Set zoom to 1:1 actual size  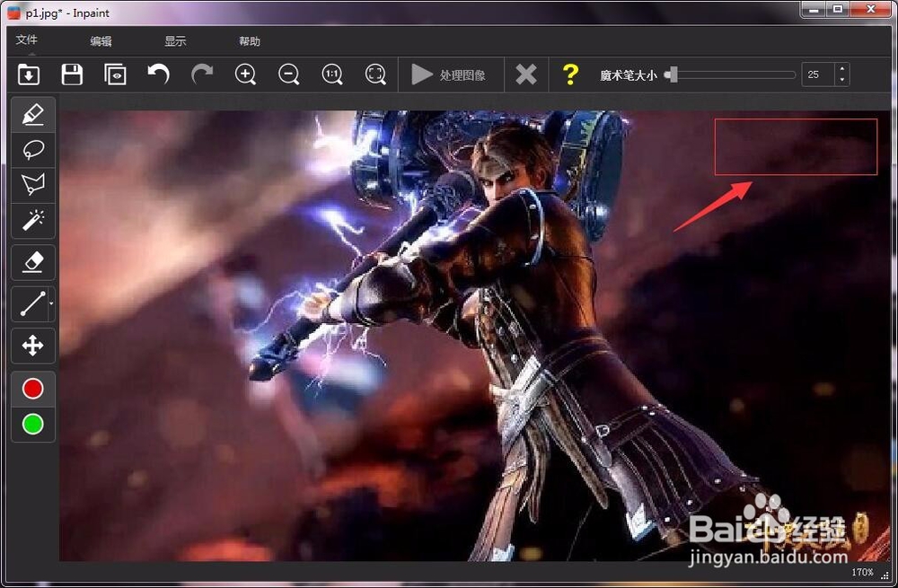click(332, 75)
